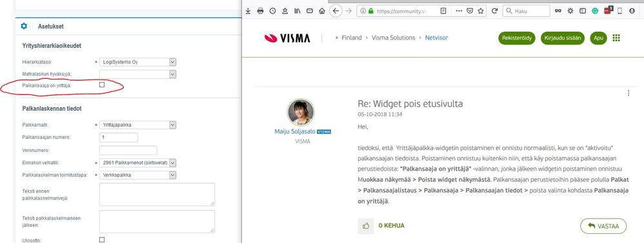Click the forward arrow in the browser toolbar
Image resolution: width=644 pixels, height=243 pixels.
(348, 11)
